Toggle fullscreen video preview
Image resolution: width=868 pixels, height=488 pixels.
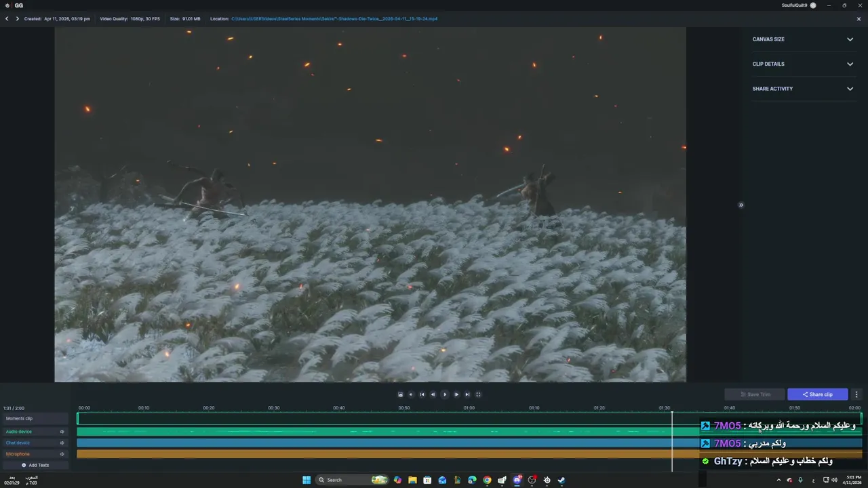(478, 394)
